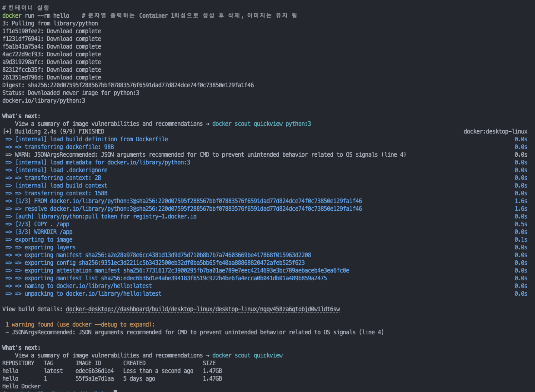Click 'docker:desktop-linux' label on right
The height and width of the screenshot is (392, 535).
coord(495,132)
